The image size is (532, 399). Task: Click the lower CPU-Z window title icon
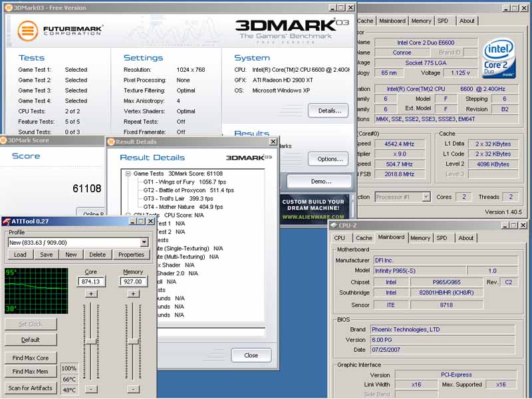tap(334, 225)
